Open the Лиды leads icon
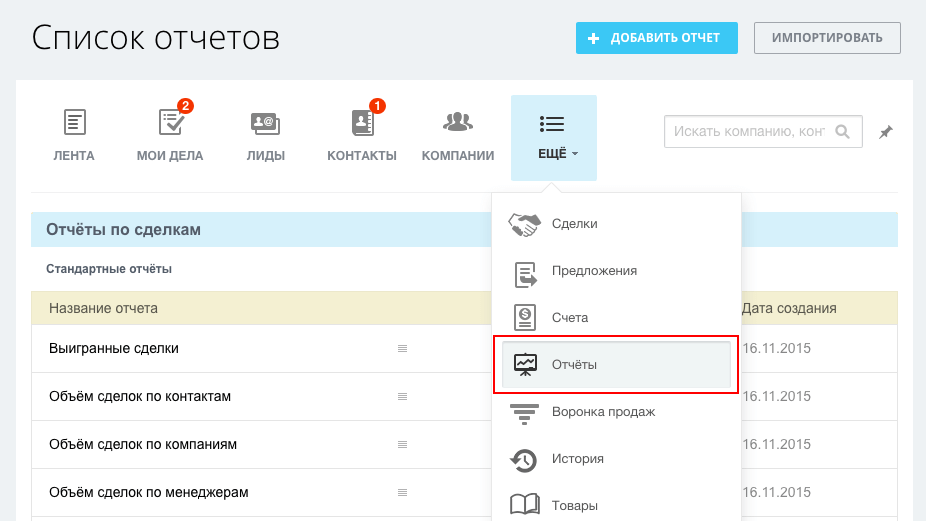This screenshot has height=521, width=926. tap(265, 123)
